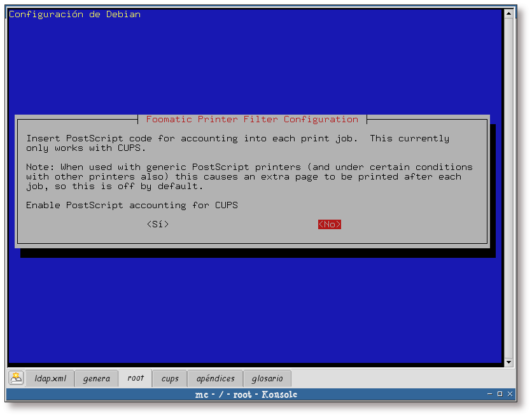
Task: Click the 'mc - / - root - Konsole' title bar
Action: click(x=246, y=394)
